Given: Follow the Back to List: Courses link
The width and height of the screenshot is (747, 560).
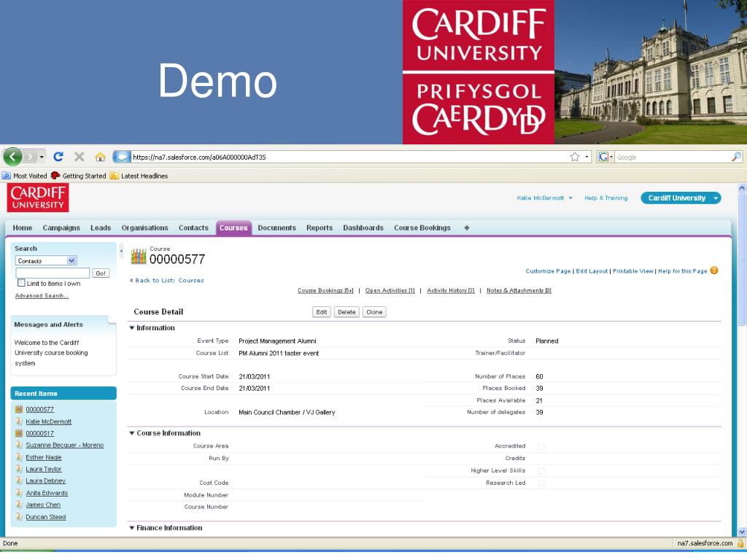Looking at the screenshot, I should click(169, 280).
